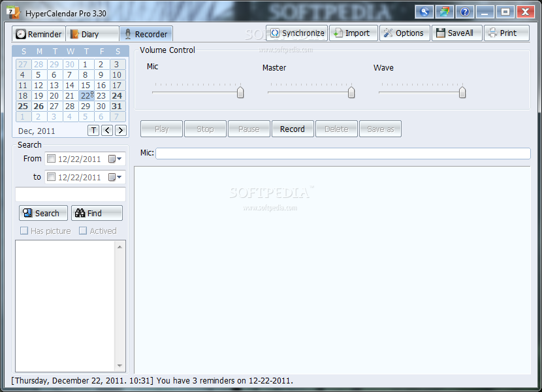Select December 19 in the calendar

[x=39, y=96]
